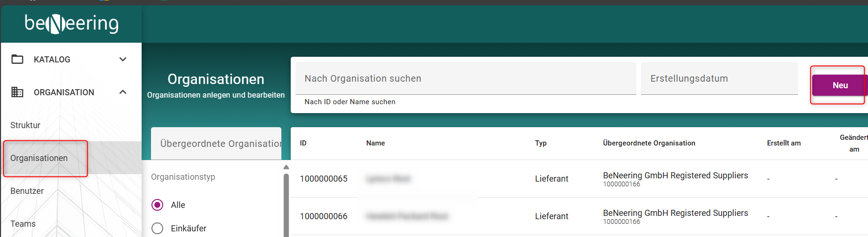Image resolution: width=868 pixels, height=237 pixels.
Task: Select the Alle radio button
Action: (158, 205)
